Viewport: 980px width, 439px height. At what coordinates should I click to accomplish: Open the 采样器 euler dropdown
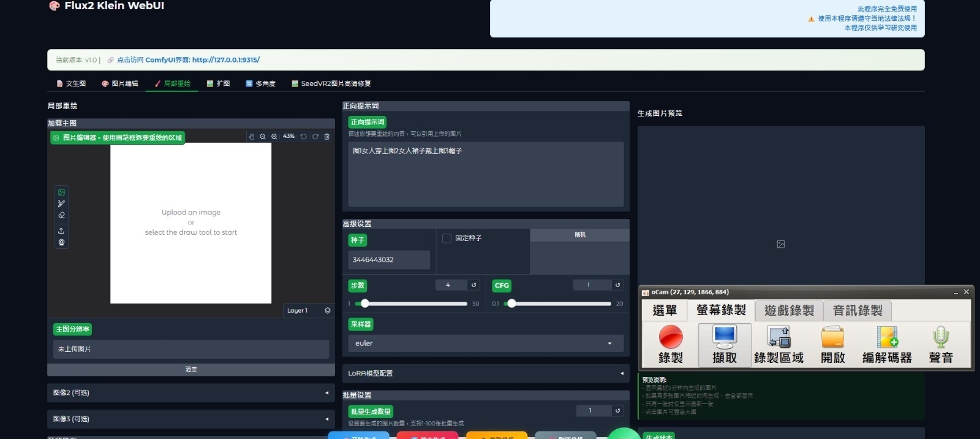click(486, 343)
